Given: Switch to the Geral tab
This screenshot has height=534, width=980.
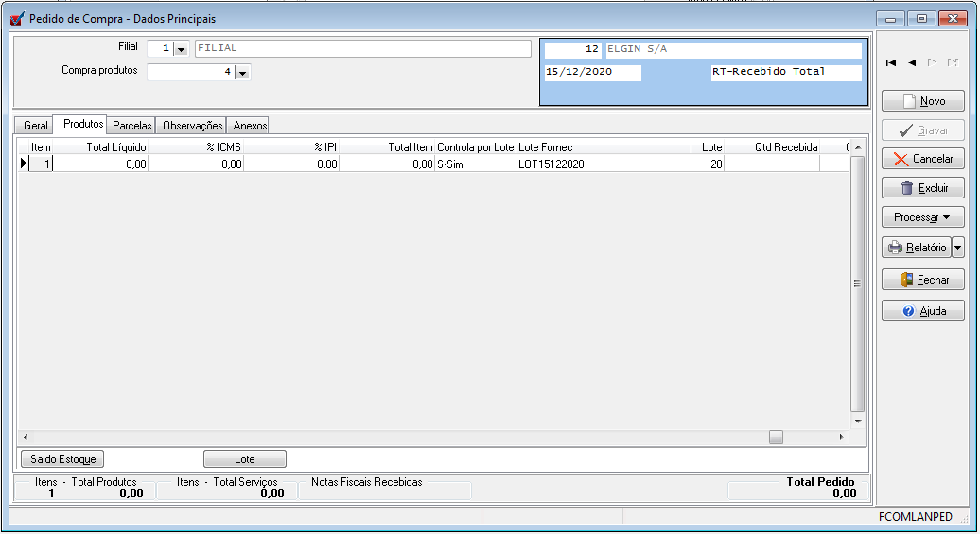Looking at the screenshot, I should pos(35,126).
